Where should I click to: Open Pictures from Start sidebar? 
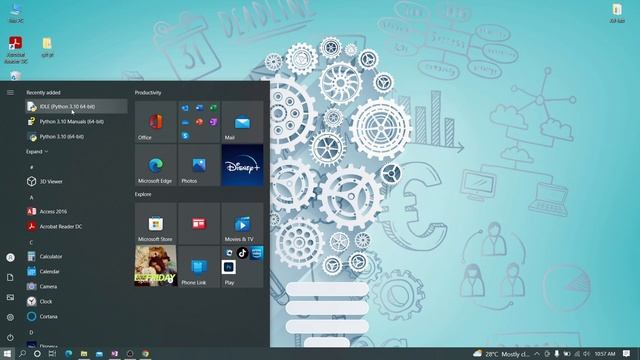(x=10, y=298)
